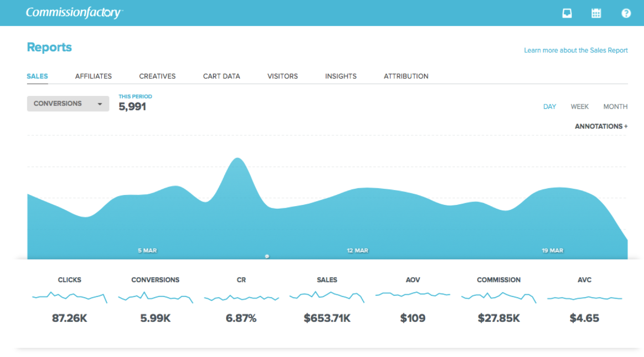
Task: Set chart granularity to Month
Action: pyautogui.click(x=615, y=107)
